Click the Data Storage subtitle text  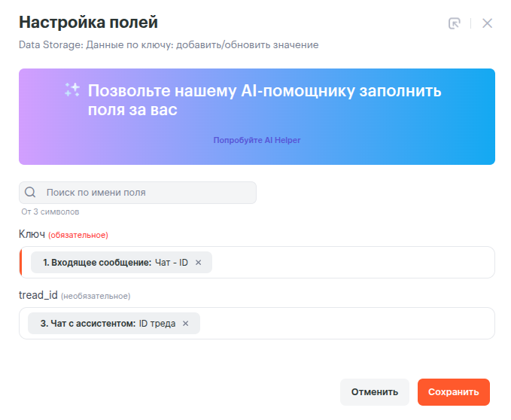tap(169, 45)
